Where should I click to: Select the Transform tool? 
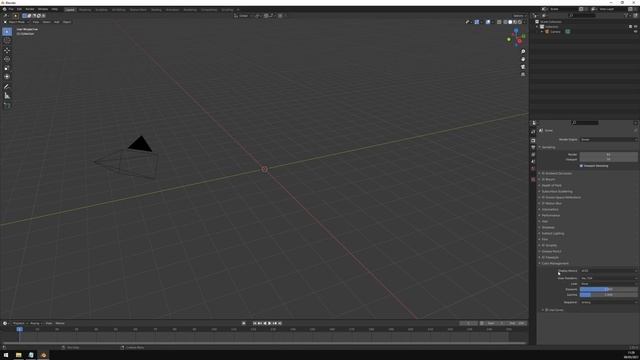click(7, 77)
